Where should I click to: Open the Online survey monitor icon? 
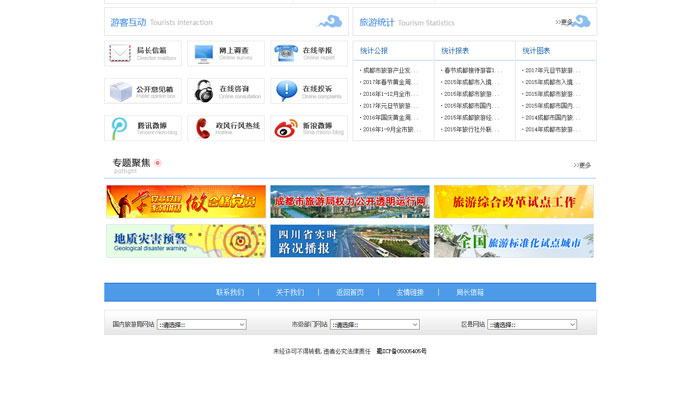pos(204,54)
